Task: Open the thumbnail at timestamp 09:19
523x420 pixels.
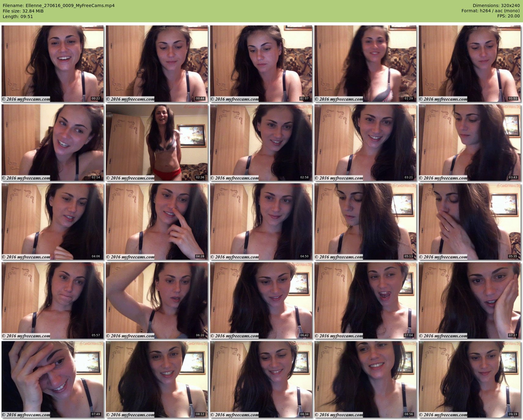Action: [470, 379]
